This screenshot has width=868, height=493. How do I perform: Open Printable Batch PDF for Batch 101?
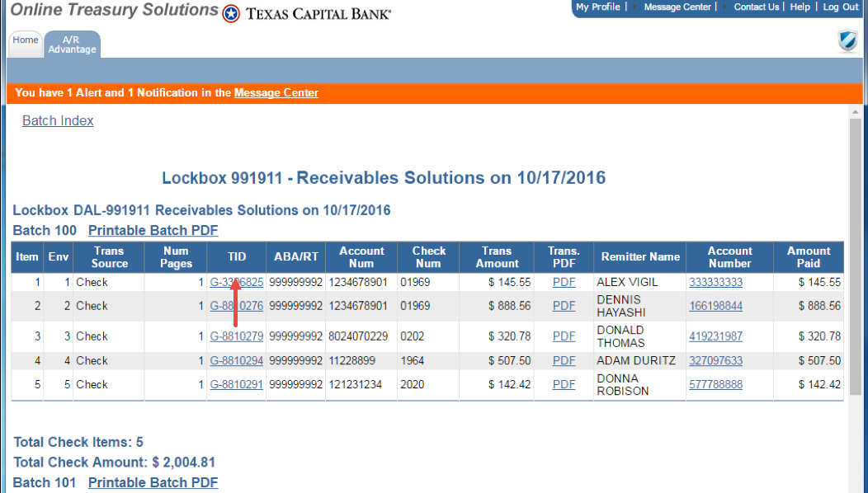click(x=153, y=483)
